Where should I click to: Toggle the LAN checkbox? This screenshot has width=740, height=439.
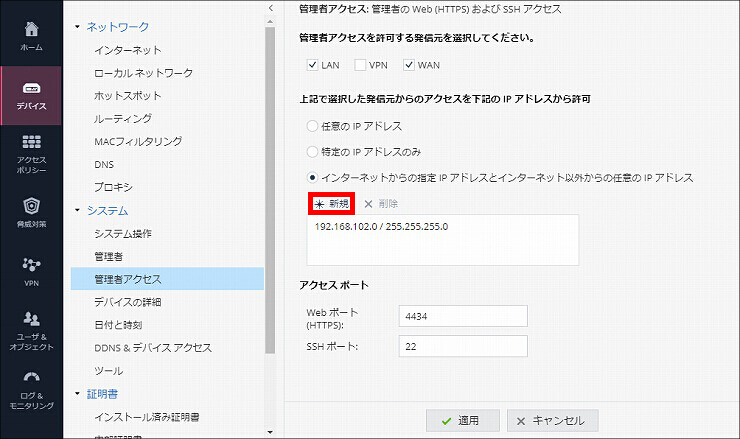point(312,65)
